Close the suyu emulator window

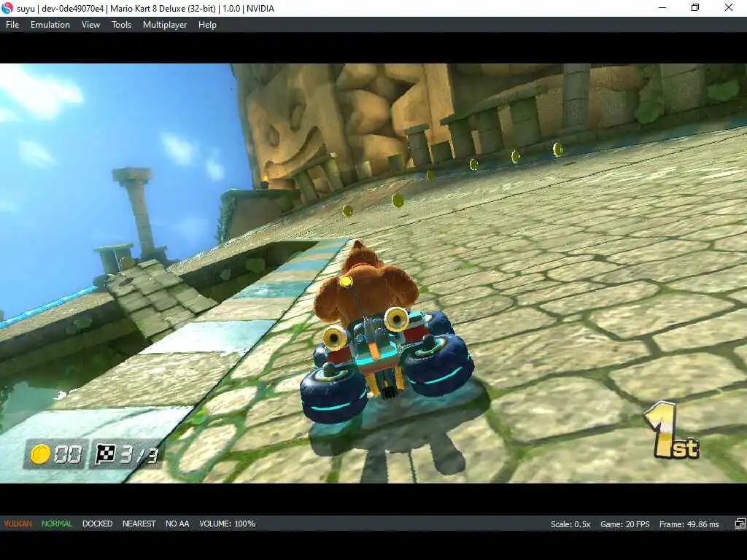coord(729,8)
